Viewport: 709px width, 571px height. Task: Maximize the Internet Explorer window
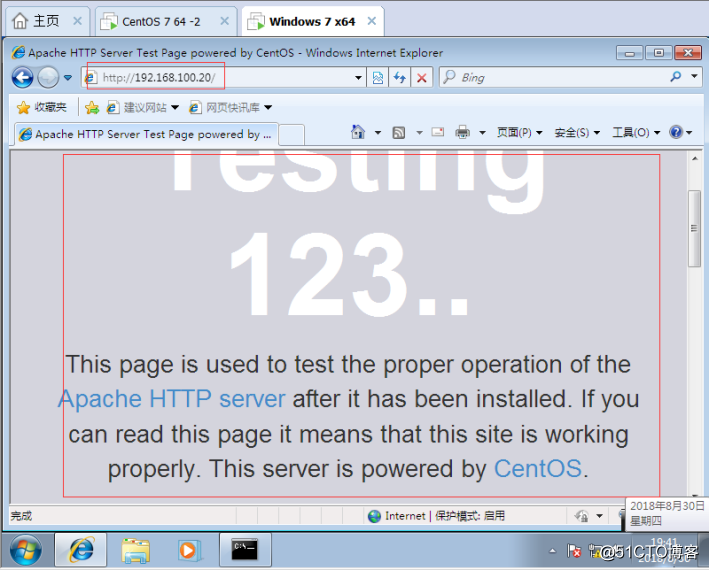(658, 53)
